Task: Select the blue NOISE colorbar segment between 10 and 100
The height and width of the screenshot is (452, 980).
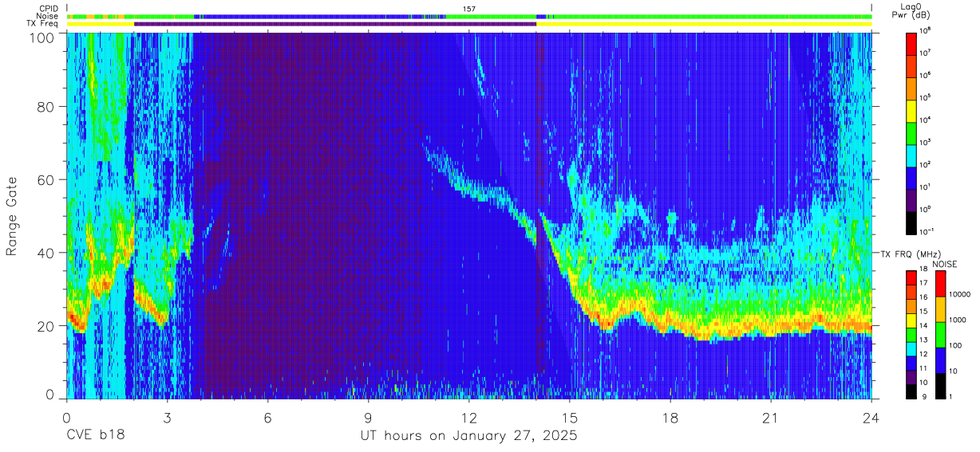Action: tap(939, 360)
